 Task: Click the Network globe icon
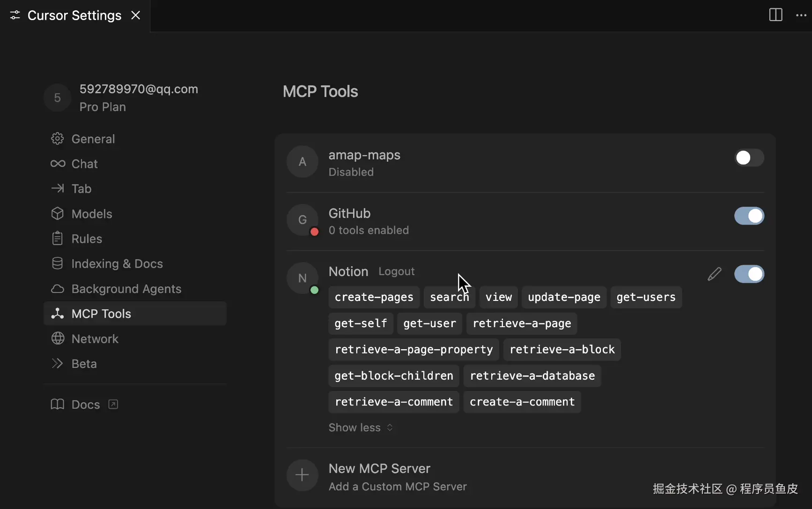tap(58, 338)
